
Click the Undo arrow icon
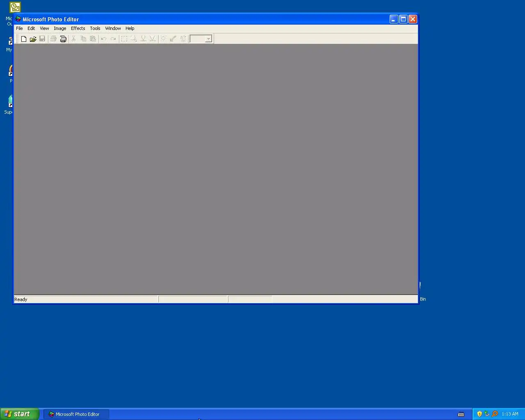tap(104, 39)
